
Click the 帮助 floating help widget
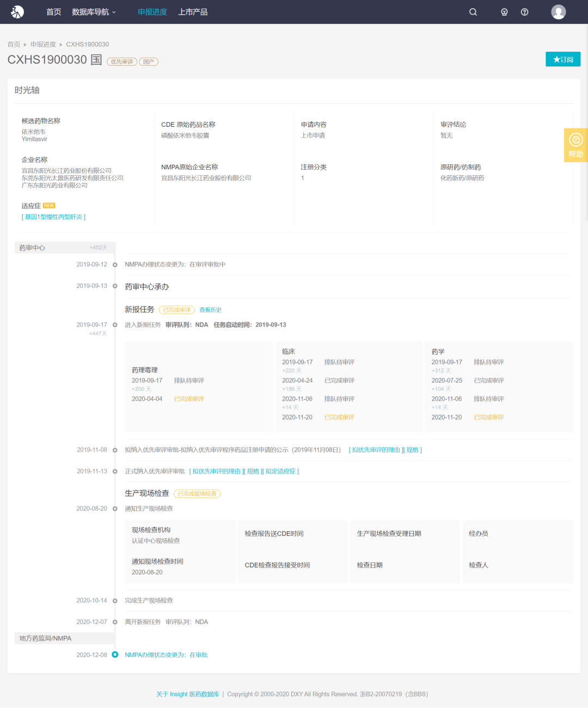576,145
